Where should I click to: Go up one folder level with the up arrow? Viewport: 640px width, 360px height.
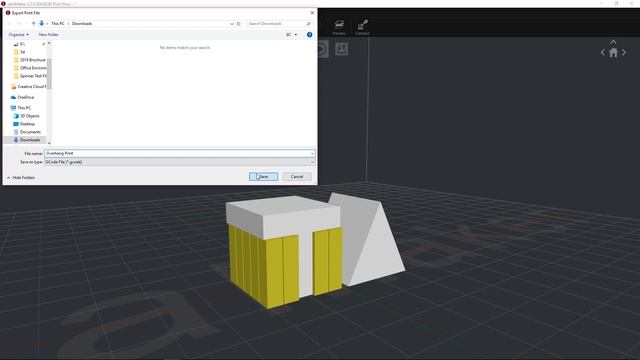[33, 24]
